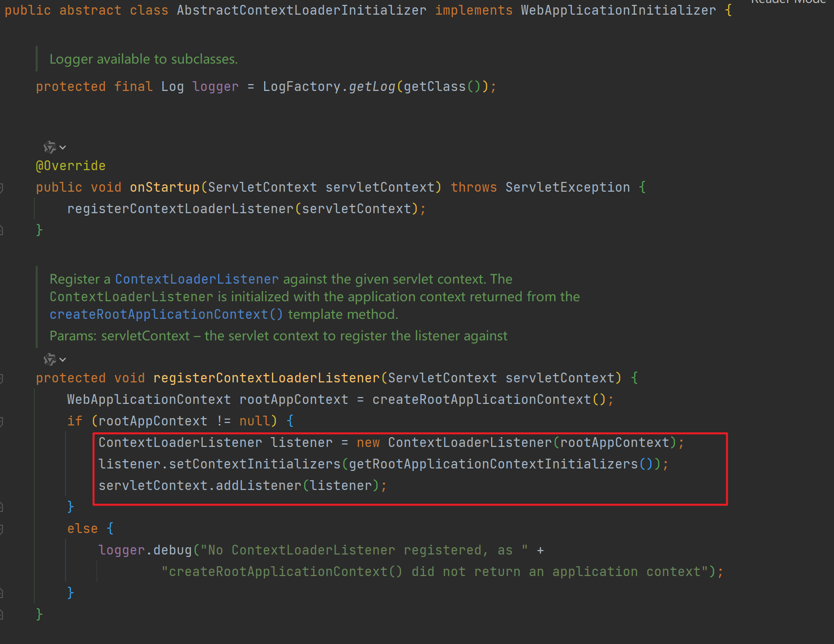This screenshot has width=834, height=644.
Task: Click the ServletException type in throws clause
Action: pos(568,187)
